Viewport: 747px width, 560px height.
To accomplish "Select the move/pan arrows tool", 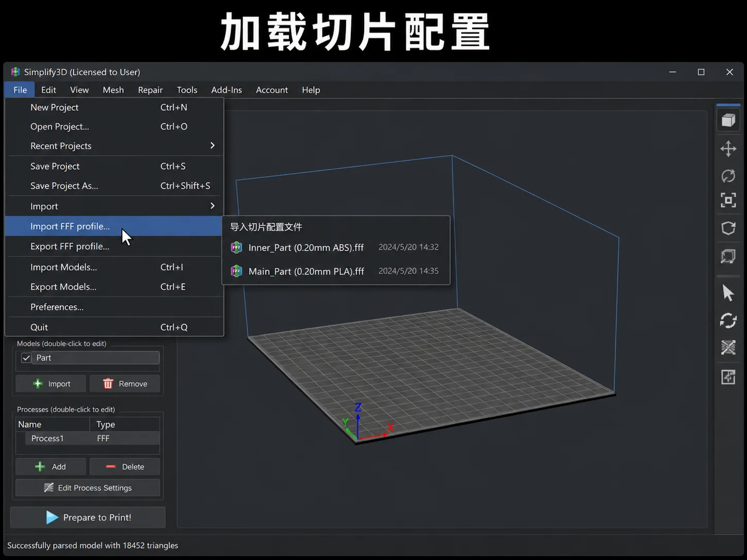I will tap(728, 149).
